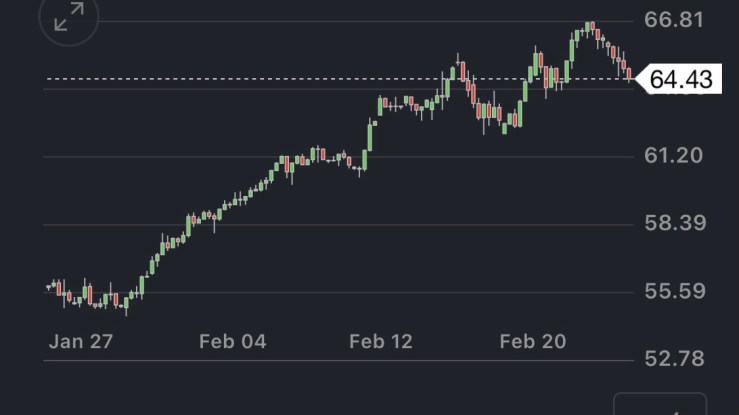739x415 pixels.
Task: Click the partially visible button at bottom right
Action: 659,405
